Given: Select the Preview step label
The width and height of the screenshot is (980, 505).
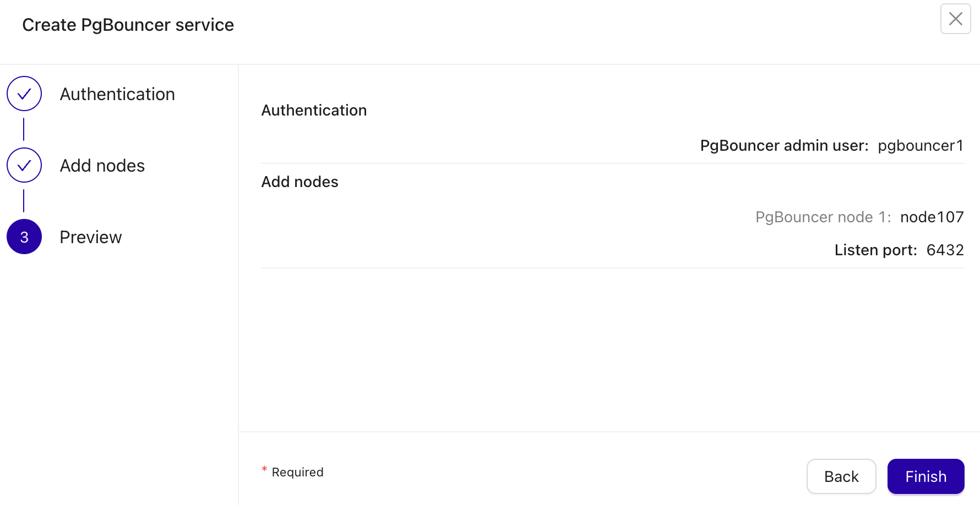Looking at the screenshot, I should point(90,237).
